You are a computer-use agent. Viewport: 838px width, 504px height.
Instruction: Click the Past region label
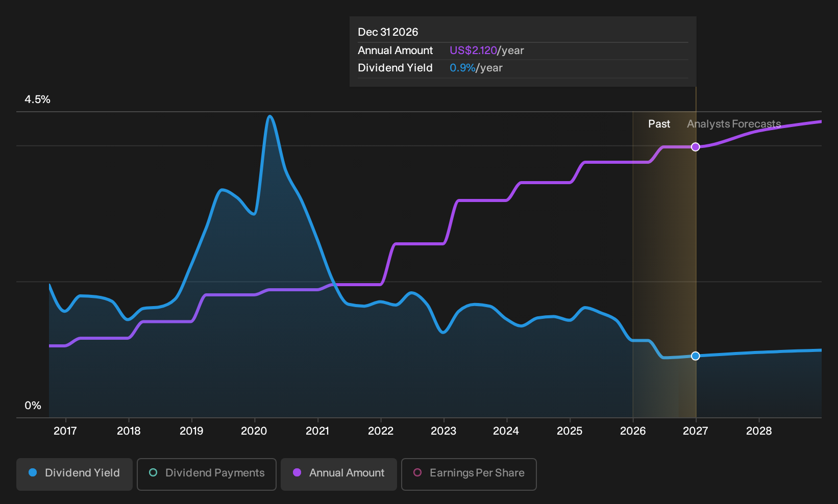pyautogui.click(x=659, y=124)
